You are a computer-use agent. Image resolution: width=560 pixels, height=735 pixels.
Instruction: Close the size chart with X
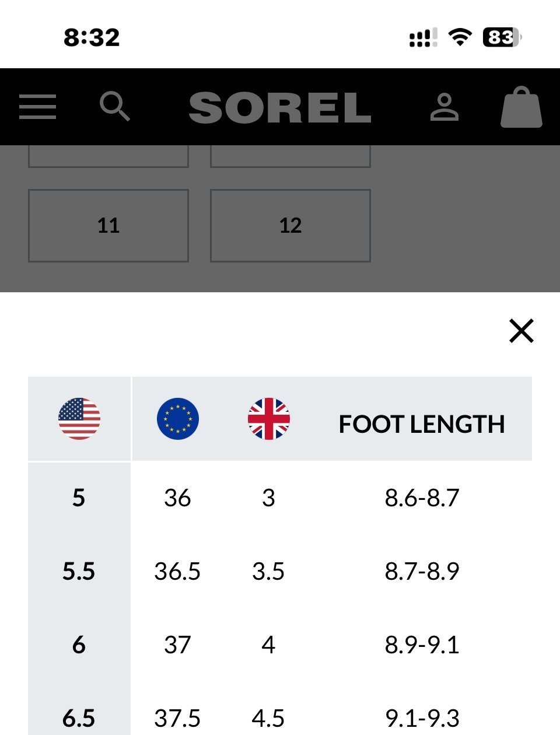pyautogui.click(x=521, y=331)
